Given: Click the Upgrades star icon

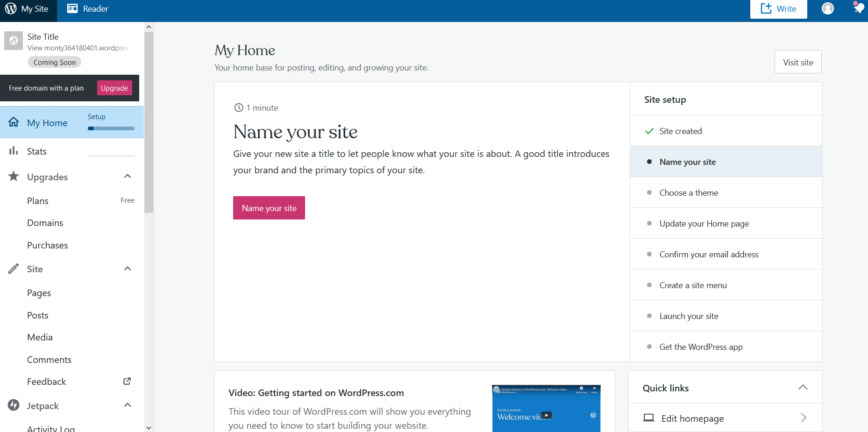Looking at the screenshot, I should (x=14, y=176).
